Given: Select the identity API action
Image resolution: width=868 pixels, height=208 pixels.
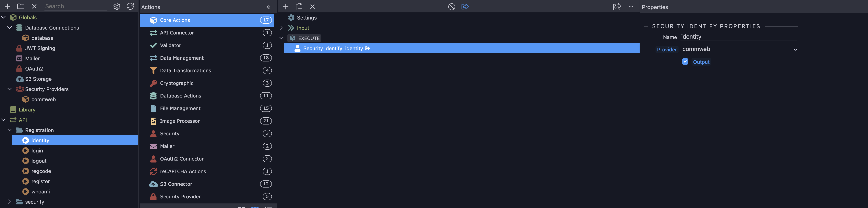Looking at the screenshot, I should (75, 140).
